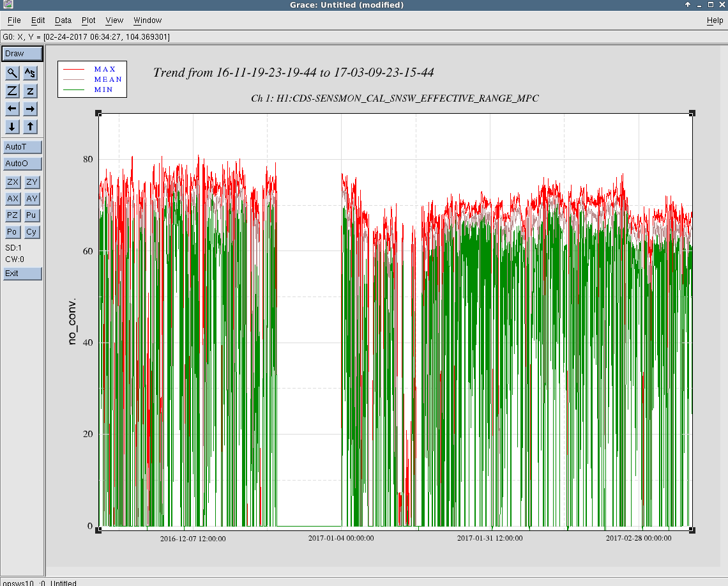The image size is (728, 586).
Task: Click the ZY zoom Y-axis button
Action: pos(31,182)
